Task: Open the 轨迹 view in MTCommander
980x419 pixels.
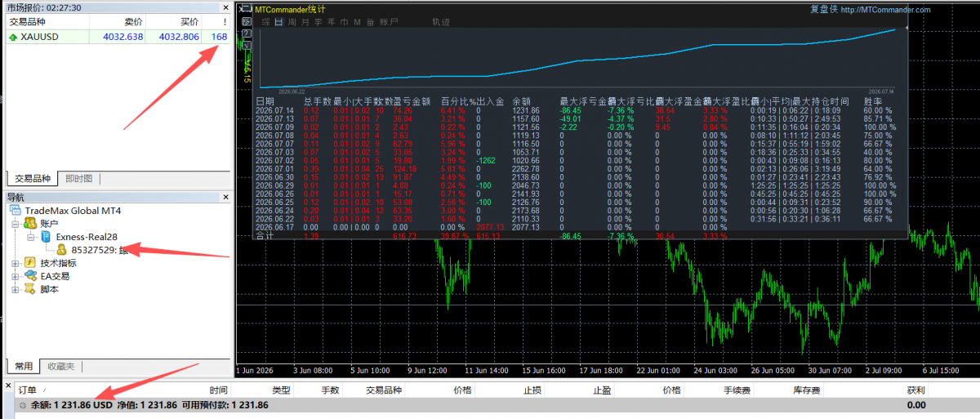Action: point(440,23)
